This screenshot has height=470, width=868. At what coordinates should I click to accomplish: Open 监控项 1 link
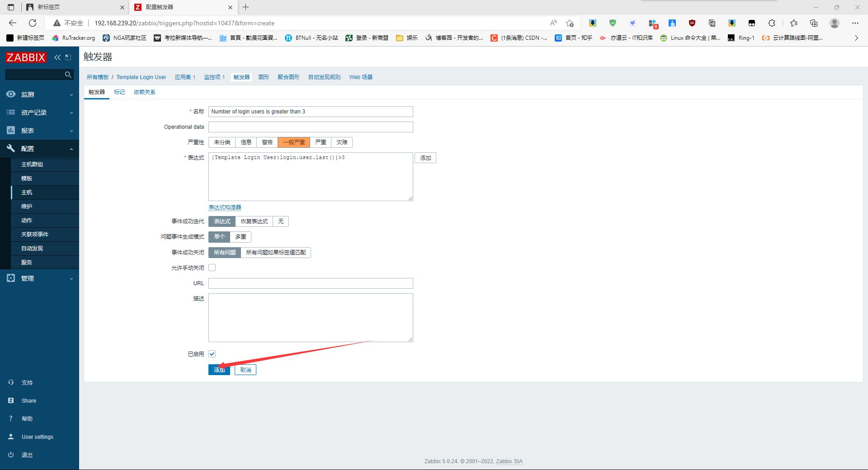click(214, 77)
